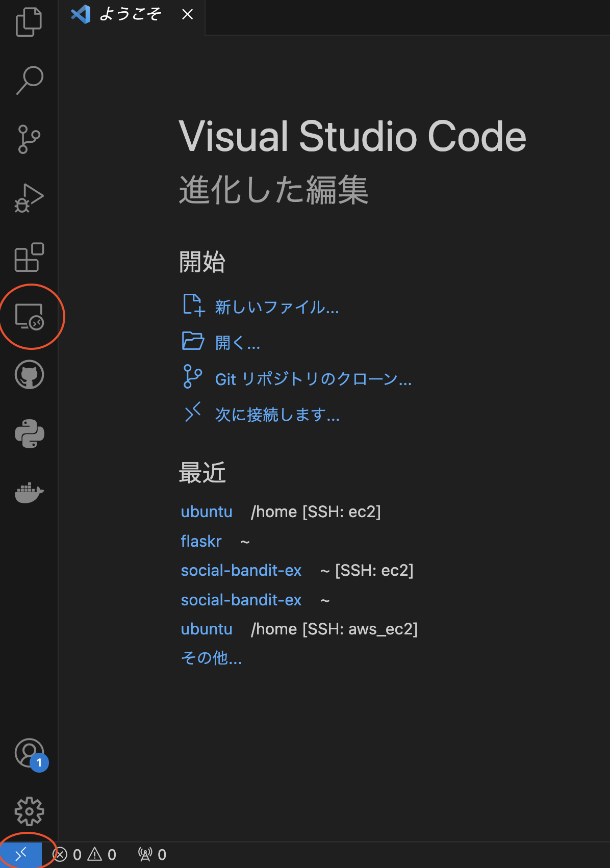Image resolution: width=610 pixels, height=868 pixels.
Task: Open the Accounts menu with badge
Action: [x=30, y=754]
